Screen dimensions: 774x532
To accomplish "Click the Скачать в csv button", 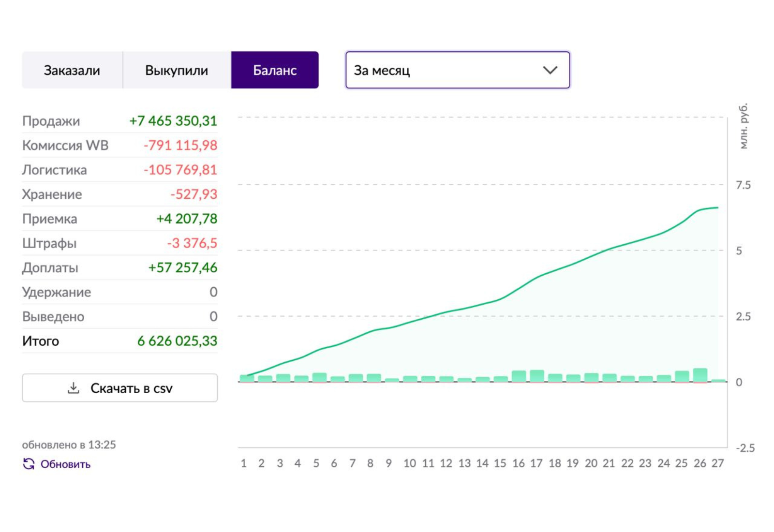I will 120,388.
